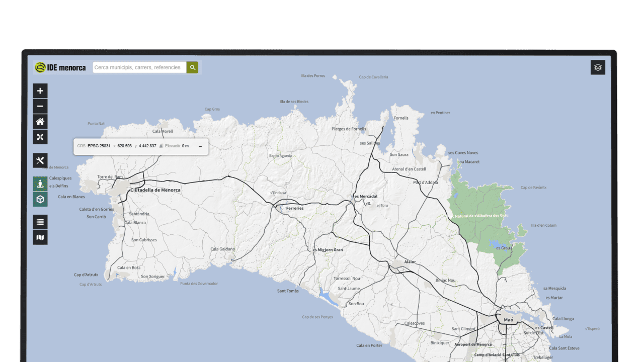Activate the street view person icon

point(40,184)
